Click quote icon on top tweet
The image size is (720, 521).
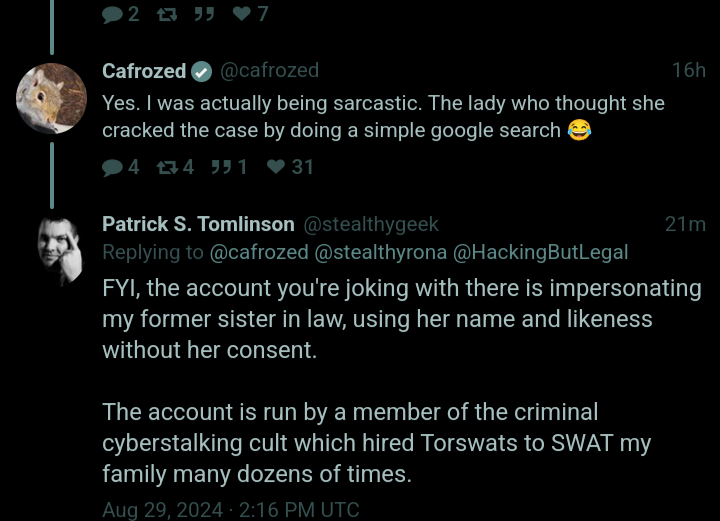(204, 15)
